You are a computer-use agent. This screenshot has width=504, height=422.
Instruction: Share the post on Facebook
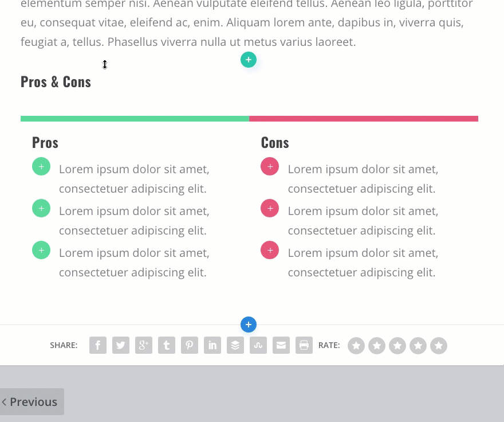(98, 345)
